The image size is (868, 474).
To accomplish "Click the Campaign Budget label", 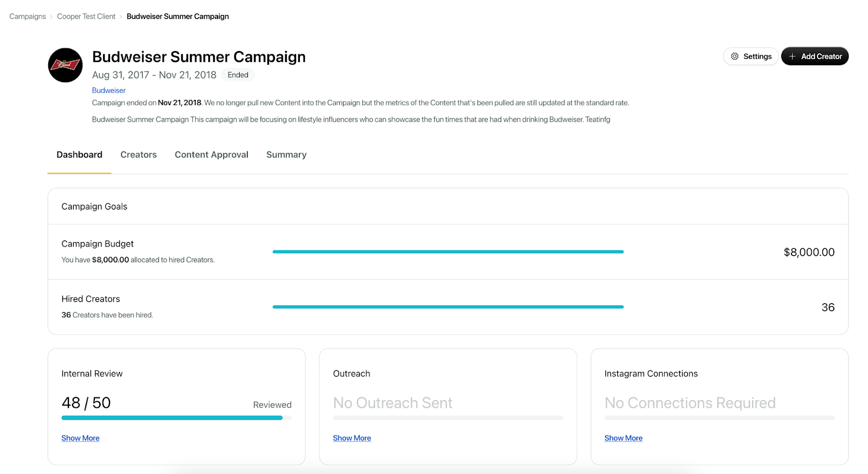I will pos(98,244).
